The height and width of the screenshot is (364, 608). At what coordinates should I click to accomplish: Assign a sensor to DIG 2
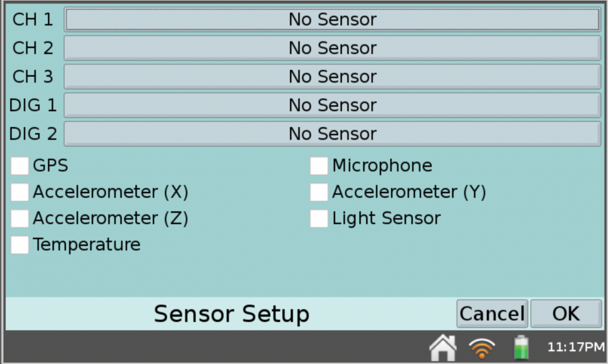pos(332,134)
